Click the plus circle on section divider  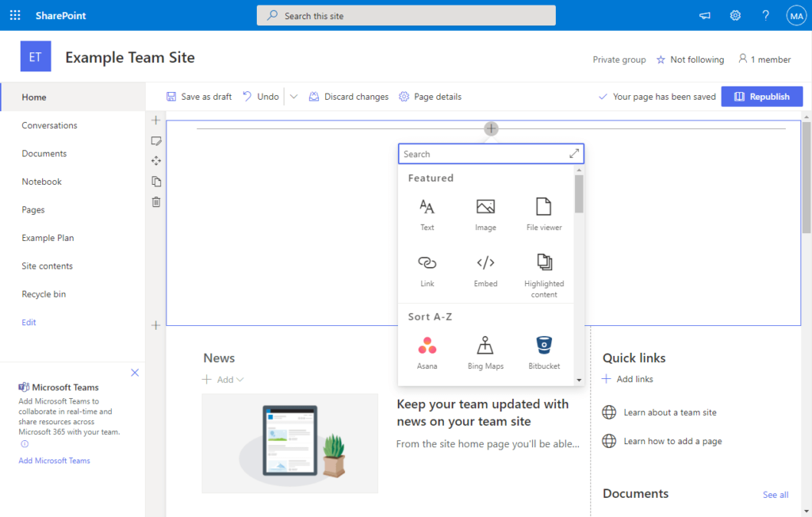491,128
